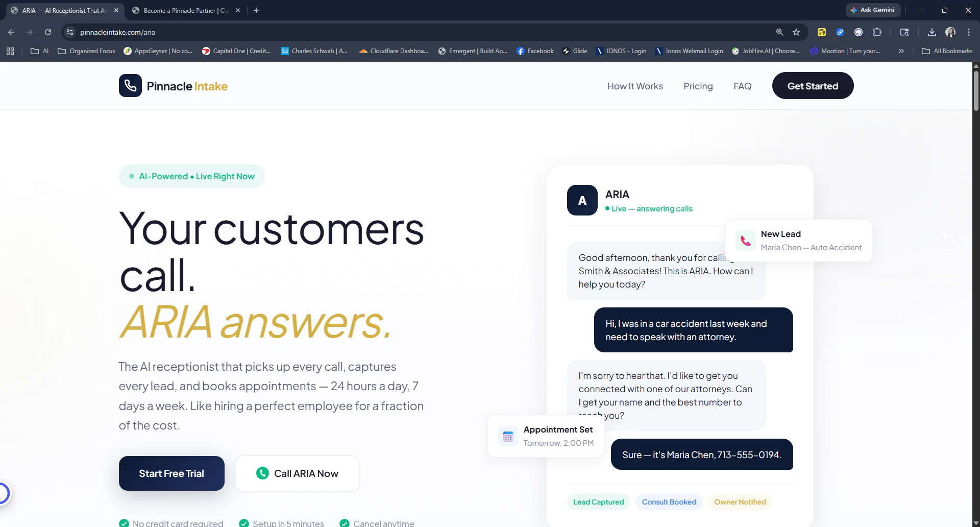
Task: Open the AppsGeyser bookmark
Action: coord(158,51)
